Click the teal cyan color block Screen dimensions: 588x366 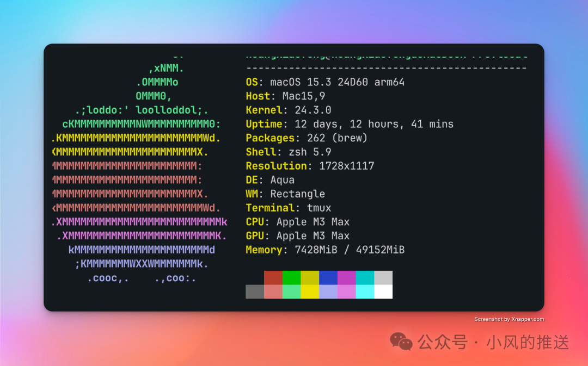[365, 277]
